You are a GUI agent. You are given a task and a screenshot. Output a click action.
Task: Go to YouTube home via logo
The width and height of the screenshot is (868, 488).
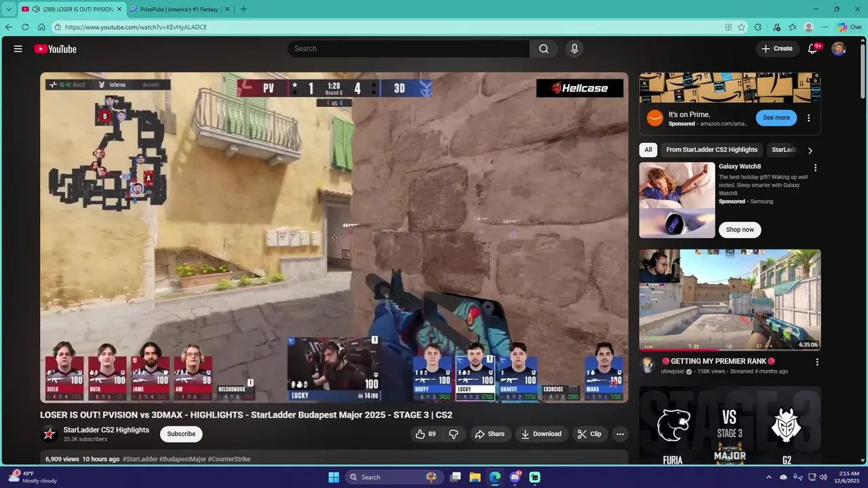click(56, 49)
